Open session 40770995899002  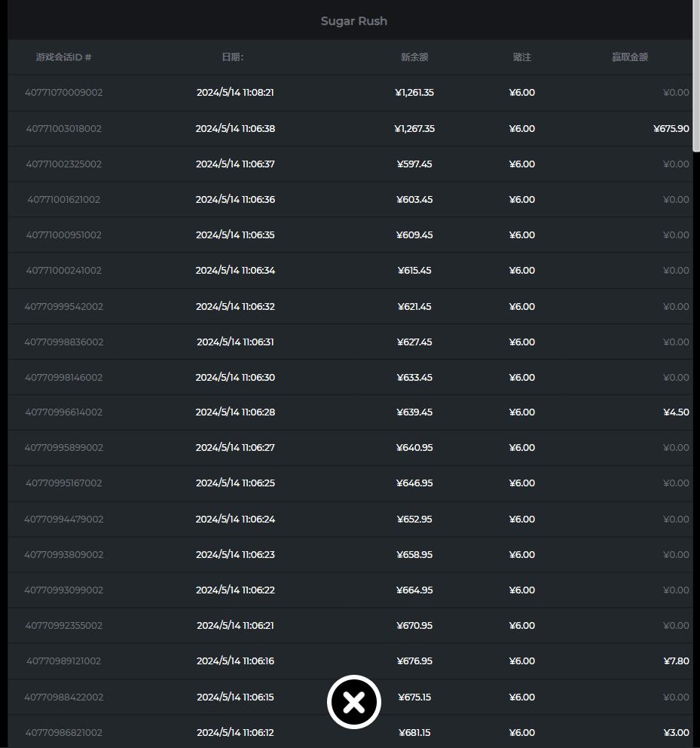click(64, 447)
